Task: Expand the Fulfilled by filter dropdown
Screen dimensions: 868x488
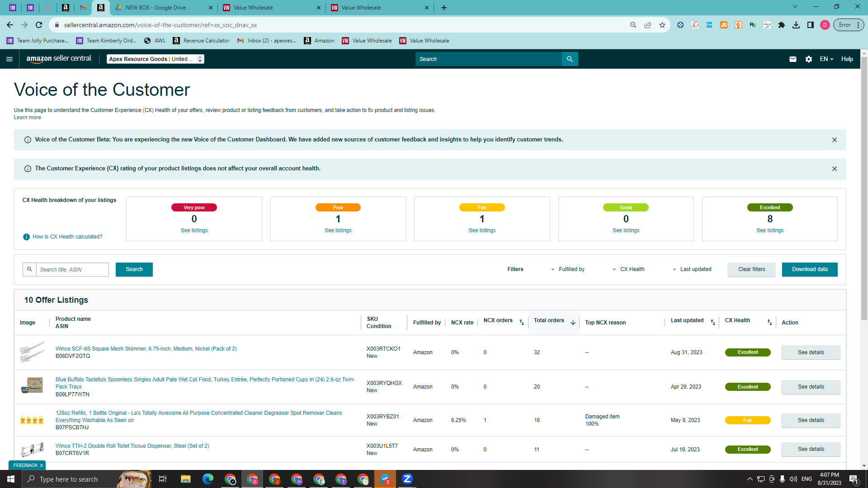Action: (568, 269)
